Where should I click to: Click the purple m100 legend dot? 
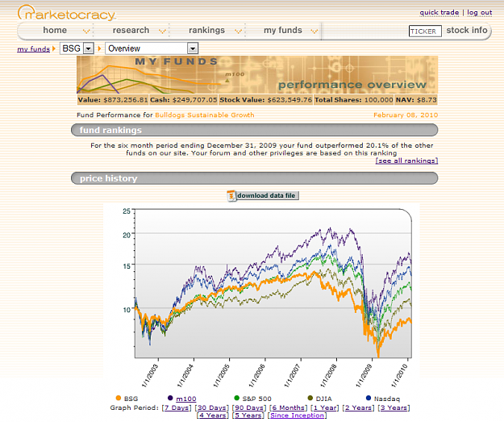coord(170,399)
